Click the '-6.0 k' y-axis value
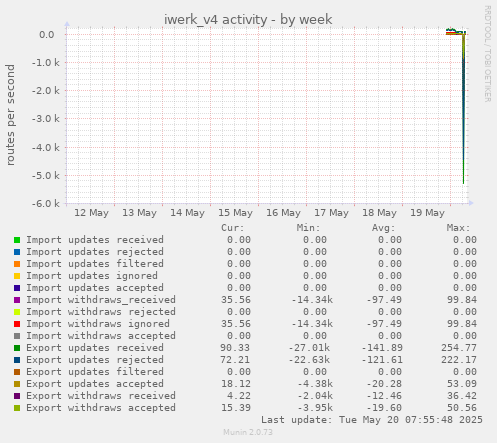The image size is (497, 443). (46, 203)
